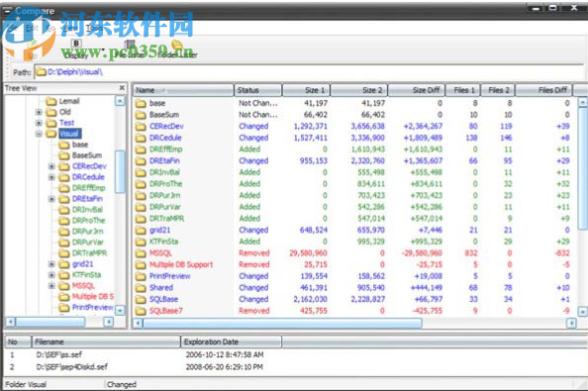This screenshot has width=588, height=391.
Task: Click the Filename column header below
Action: coord(106,342)
